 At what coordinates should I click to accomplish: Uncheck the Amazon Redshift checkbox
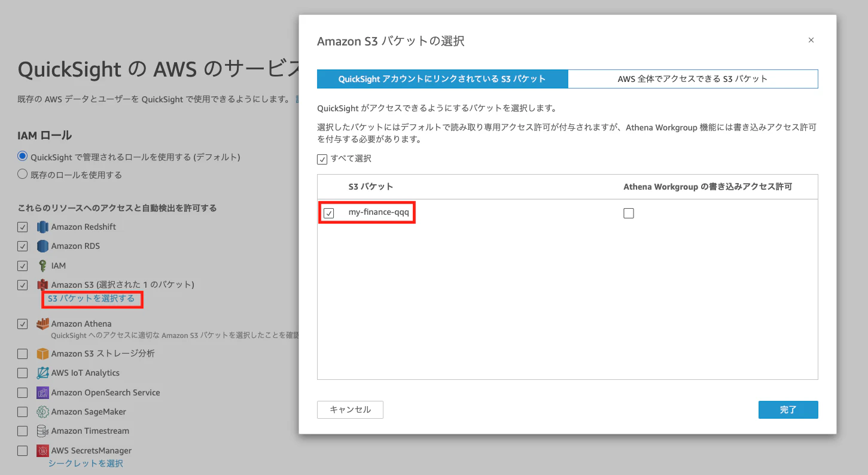23,227
